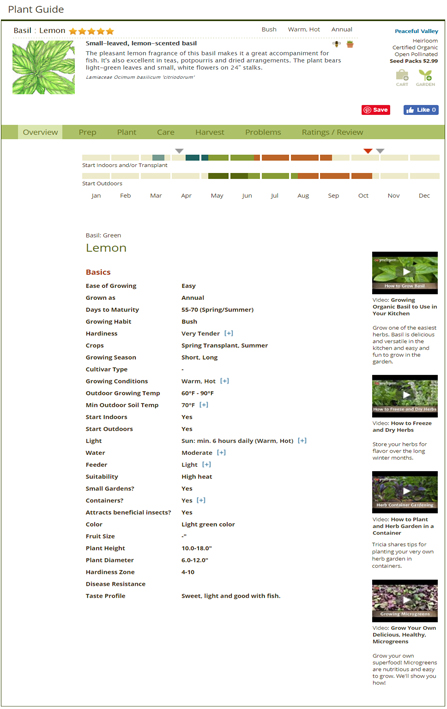Play the Herb Container Gardening video
The image size is (447, 709).
coord(405,492)
